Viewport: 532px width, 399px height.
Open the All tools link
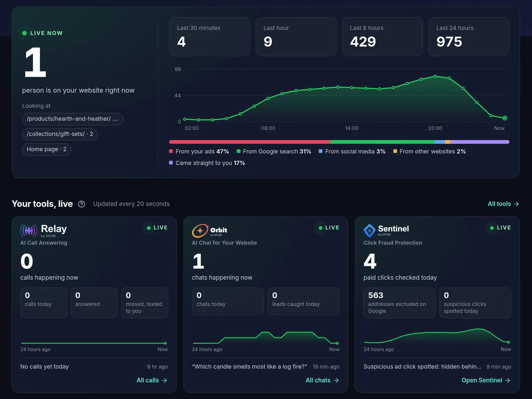pyautogui.click(x=503, y=204)
